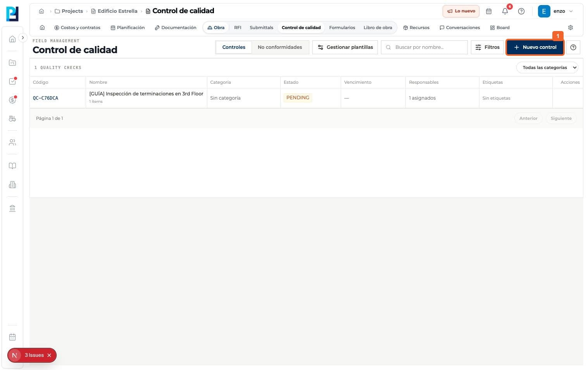Open the Planificación tab
The height and width of the screenshot is (370, 588).
point(128,28)
